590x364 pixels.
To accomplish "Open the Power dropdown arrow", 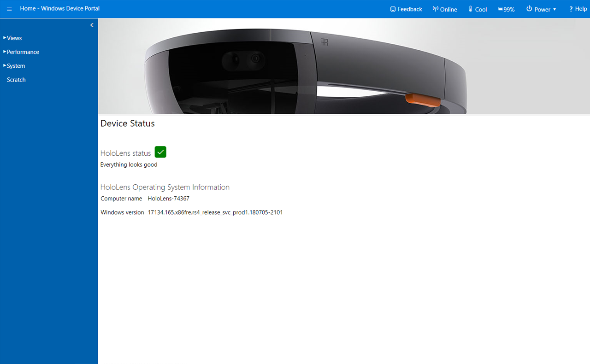I will [555, 10].
